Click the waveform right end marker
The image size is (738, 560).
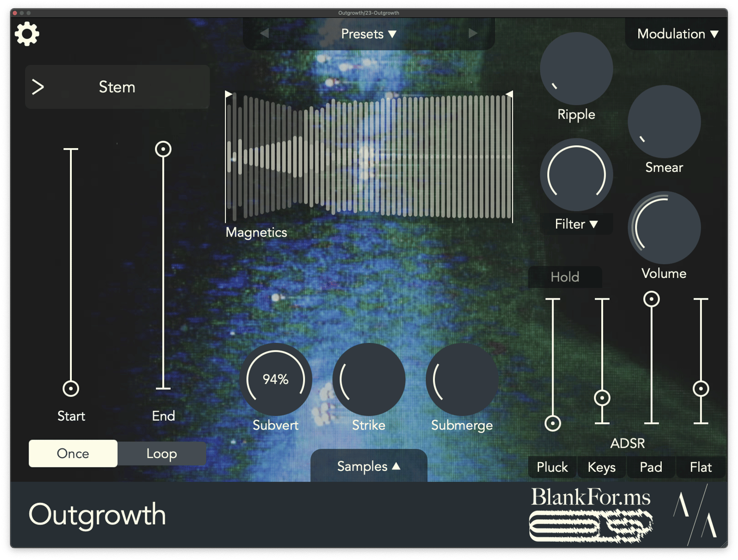(510, 94)
